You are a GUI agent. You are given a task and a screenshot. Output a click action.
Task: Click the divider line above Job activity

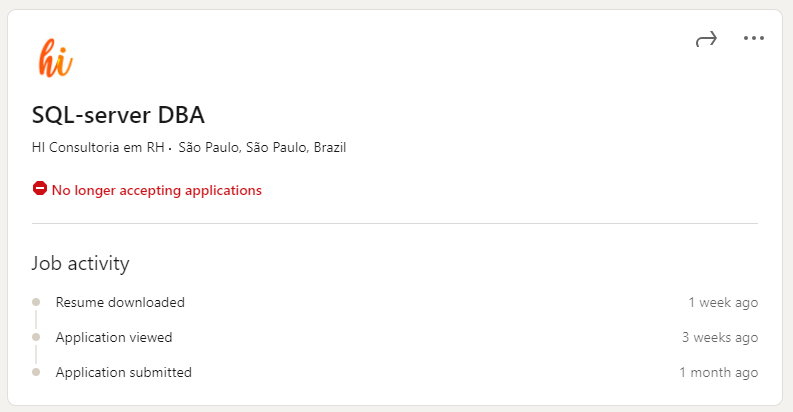click(395, 223)
